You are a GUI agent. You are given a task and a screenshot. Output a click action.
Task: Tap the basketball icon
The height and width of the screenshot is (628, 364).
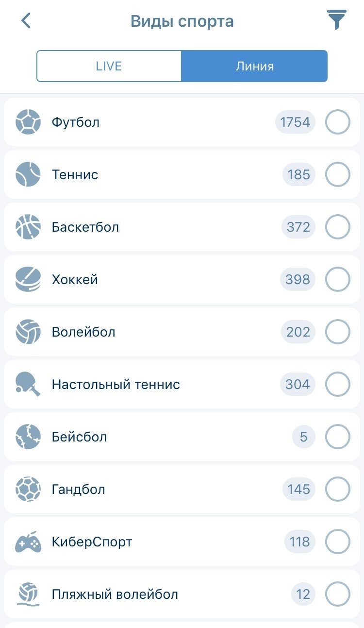(28, 227)
